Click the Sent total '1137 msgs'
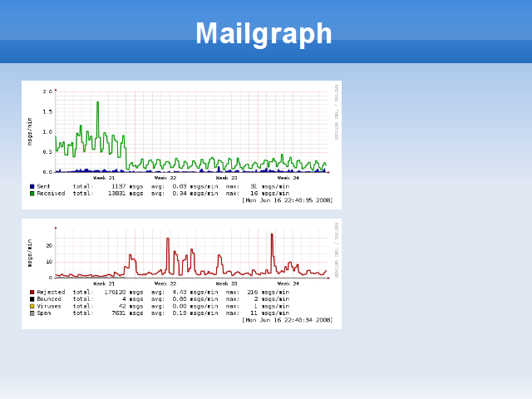This screenshot has width=532, height=399. (x=127, y=186)
